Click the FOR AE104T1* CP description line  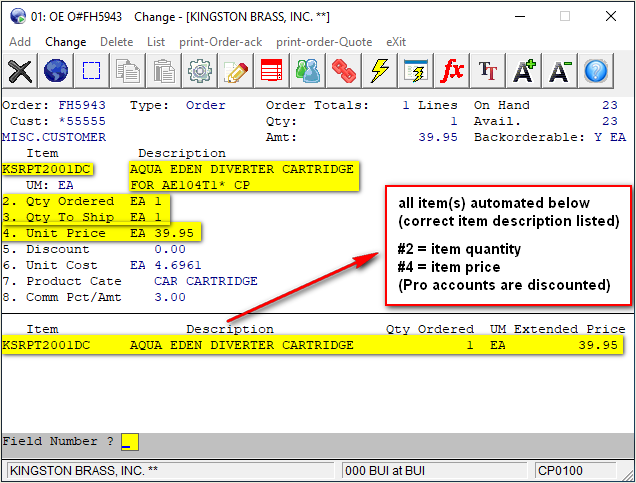pyautogui.click(x=190, y=185)
